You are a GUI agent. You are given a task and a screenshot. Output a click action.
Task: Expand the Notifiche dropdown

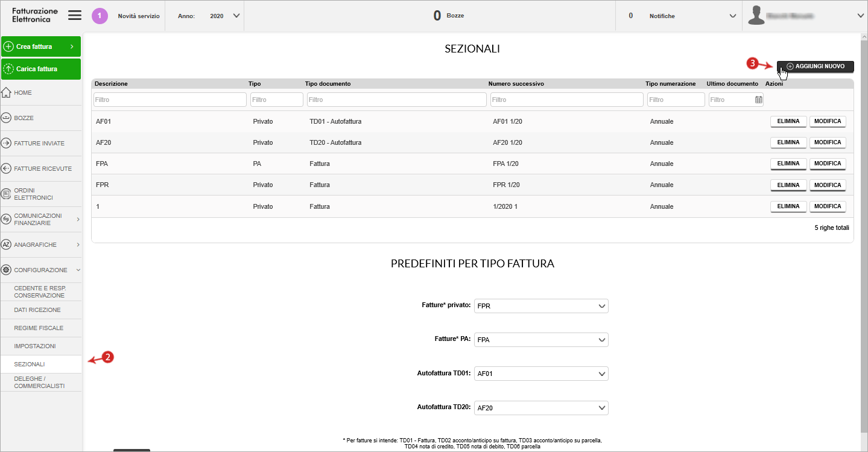coord(733,16)
